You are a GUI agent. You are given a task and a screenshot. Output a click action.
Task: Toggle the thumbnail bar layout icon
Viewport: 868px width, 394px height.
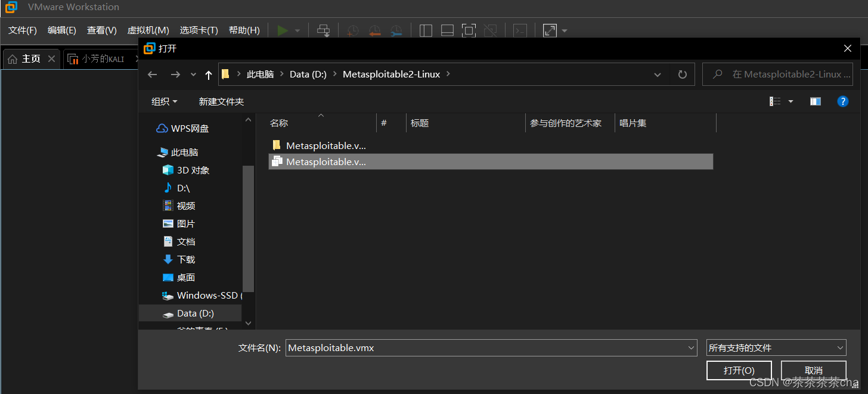click(x=447, y=30)
